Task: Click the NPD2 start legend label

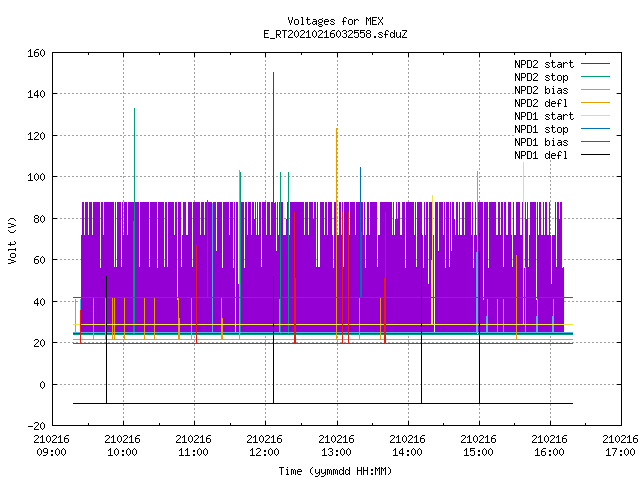Action: pyautogui.click(x=544, y=64)
